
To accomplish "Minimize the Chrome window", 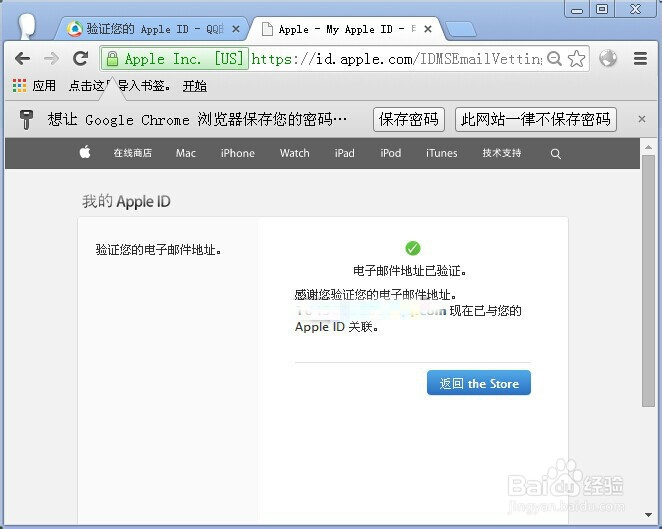I will tap(576, 9).
